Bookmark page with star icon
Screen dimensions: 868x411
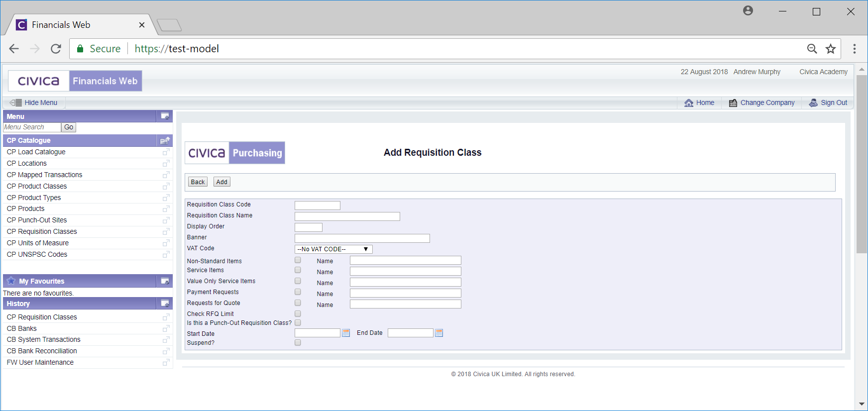tap(831, 49)
